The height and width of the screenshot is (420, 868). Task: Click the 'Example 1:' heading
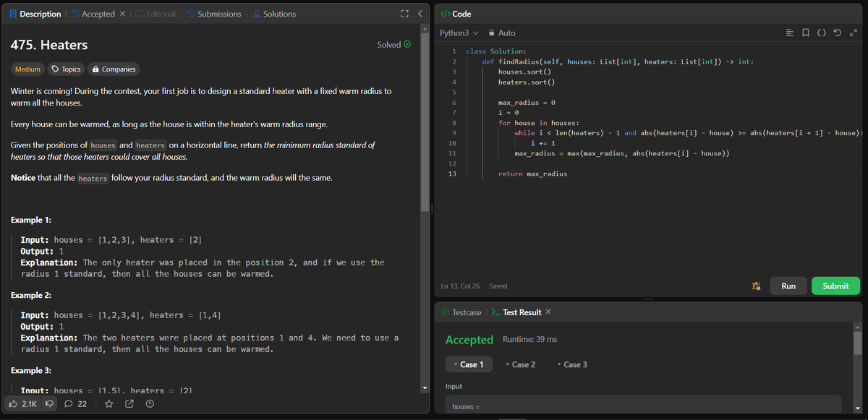[31, 220]
